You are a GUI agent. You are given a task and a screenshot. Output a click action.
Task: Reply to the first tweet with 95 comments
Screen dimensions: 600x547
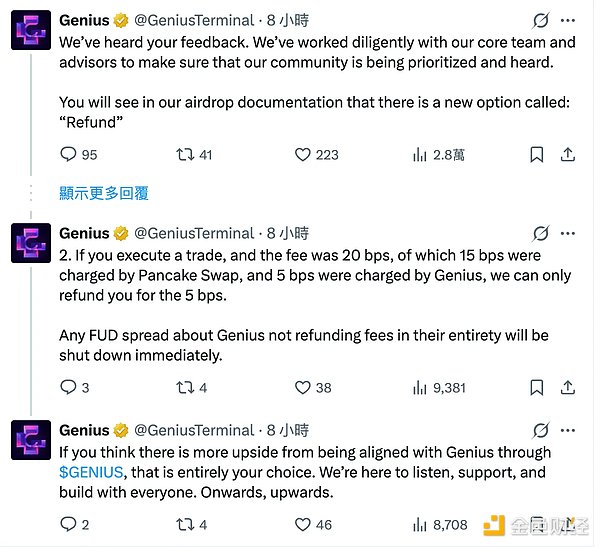[x=68, y=155]
